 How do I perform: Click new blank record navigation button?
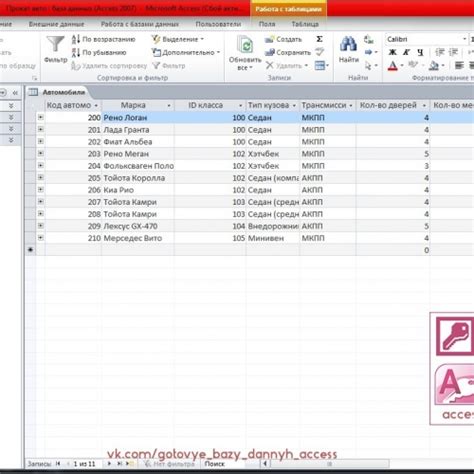(130, 463)
